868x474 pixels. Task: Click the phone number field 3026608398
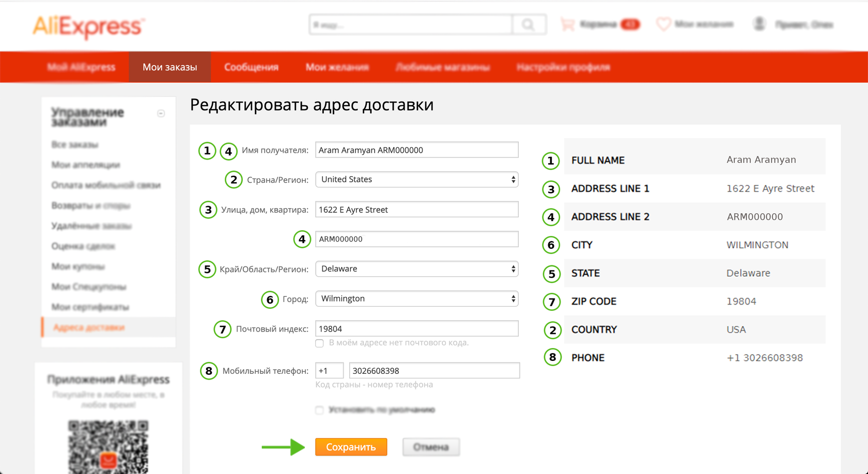(x=434, y=371)
